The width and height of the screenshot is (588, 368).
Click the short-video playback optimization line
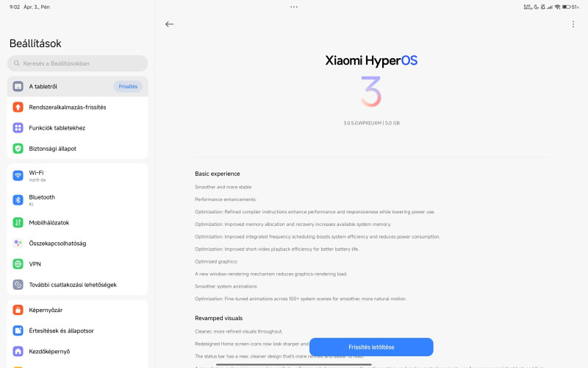point(277,249)
